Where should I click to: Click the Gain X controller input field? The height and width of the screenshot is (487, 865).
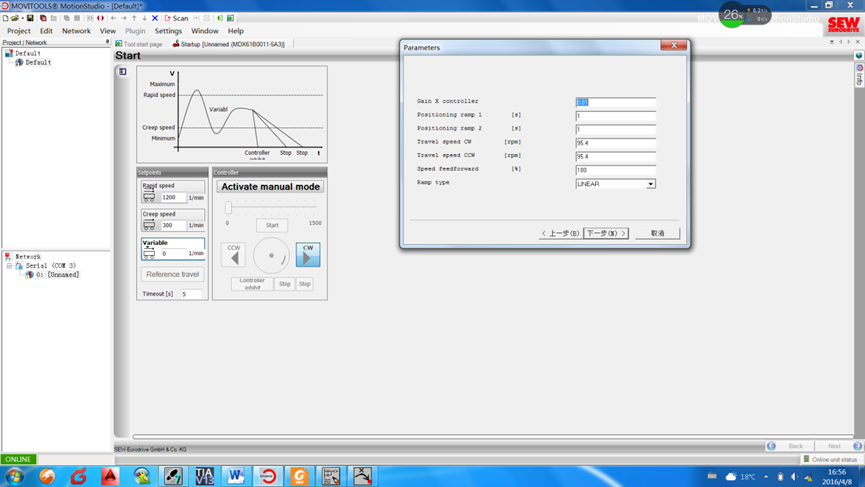coord(615,102)
